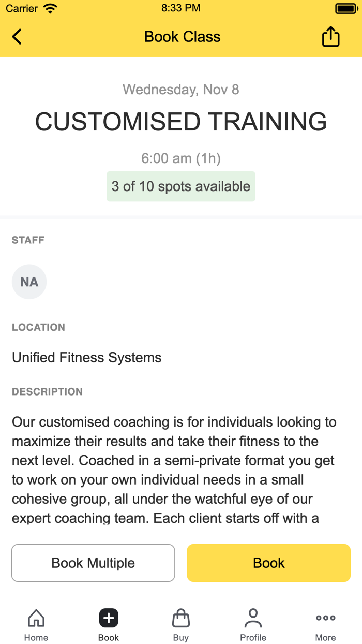Tap the Home icon in bottom navigation
The width and height of the screenshot is (362, 644).
(x=36, y=618)
